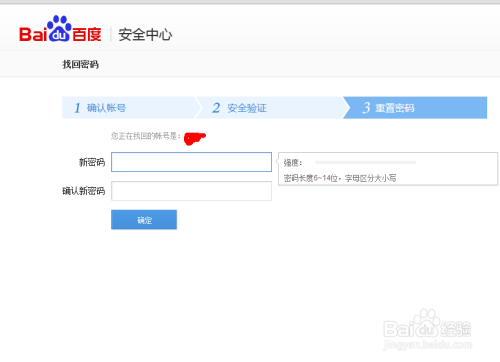Click the 确定 button
Image resolution: width=500 pixels, height=362 pixels.
point(144,219)
